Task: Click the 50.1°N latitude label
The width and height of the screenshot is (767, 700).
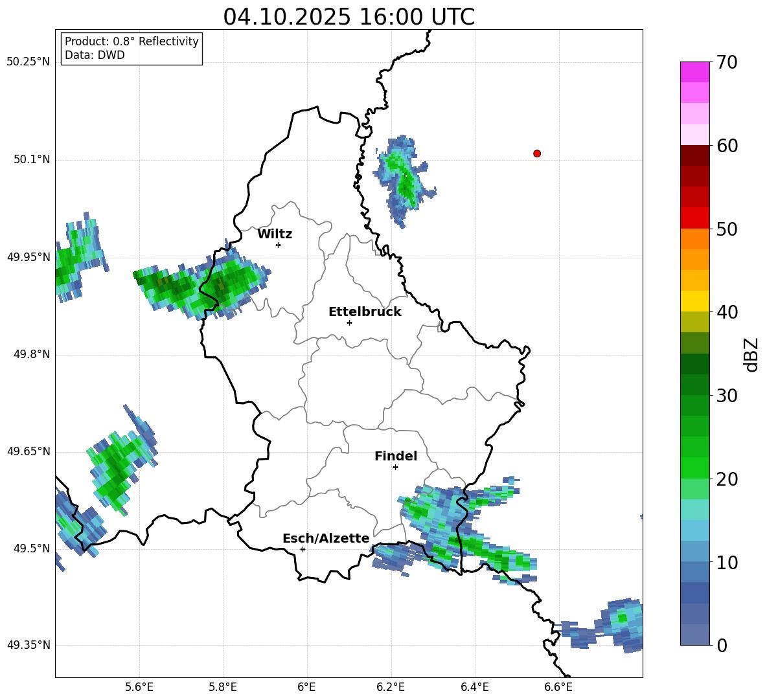Action: (32, 159)
